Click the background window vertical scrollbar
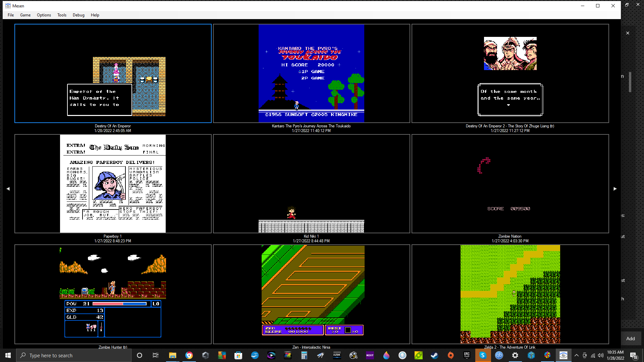This screenshot has width=644, height=362. pos(630,82)
